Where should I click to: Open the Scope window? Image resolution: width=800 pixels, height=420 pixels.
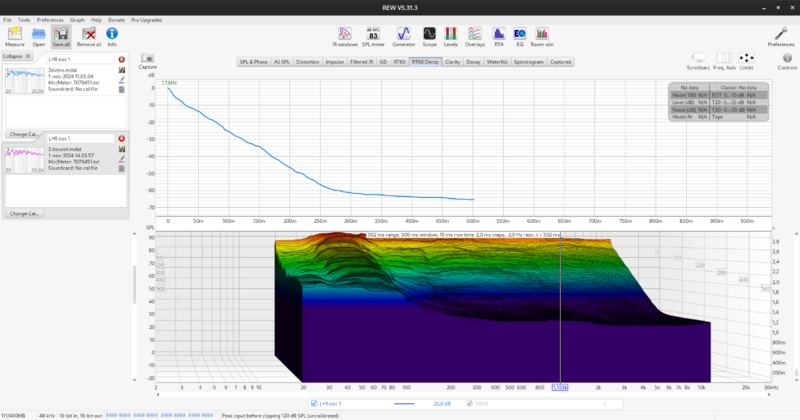point(429,34)
